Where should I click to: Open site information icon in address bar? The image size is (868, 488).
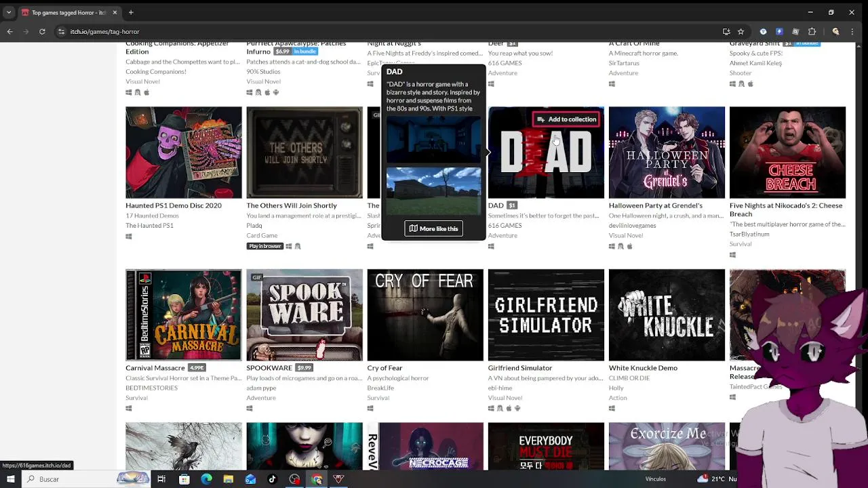coord(61,31)
